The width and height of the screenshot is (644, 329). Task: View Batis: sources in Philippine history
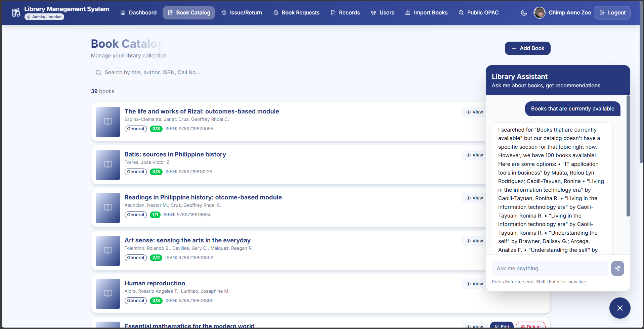pyautogui.click(x=474, y=155)
